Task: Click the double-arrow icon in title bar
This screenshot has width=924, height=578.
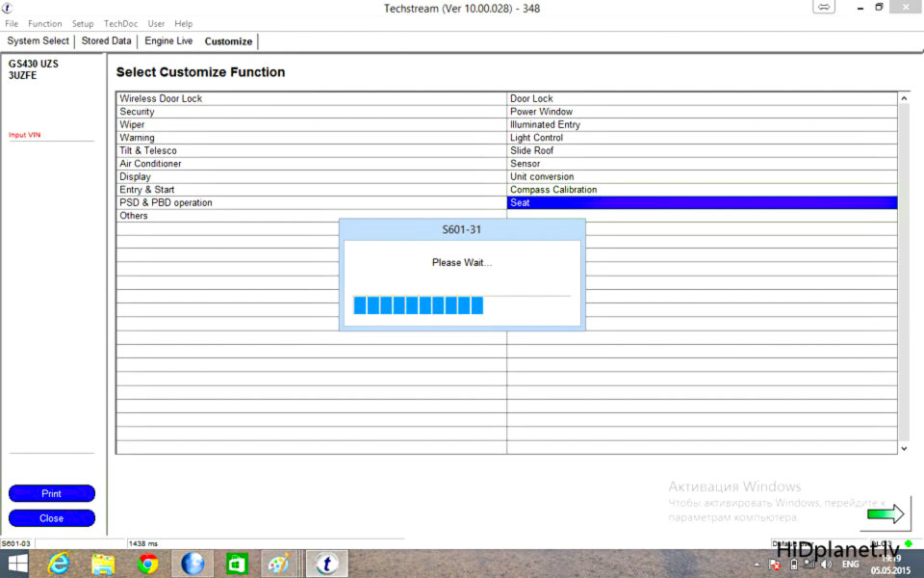Action: point(824,7)
